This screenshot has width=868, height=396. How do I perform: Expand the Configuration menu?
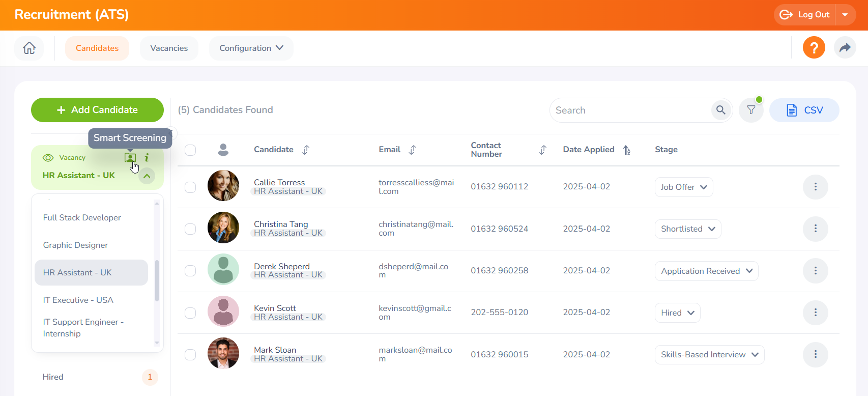coord(251,48)
